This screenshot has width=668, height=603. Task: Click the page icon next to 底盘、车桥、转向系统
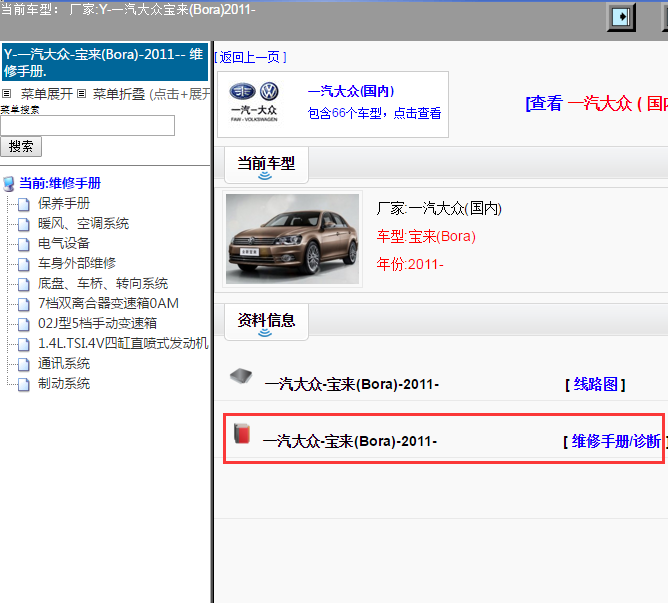[x=24, y=284]
